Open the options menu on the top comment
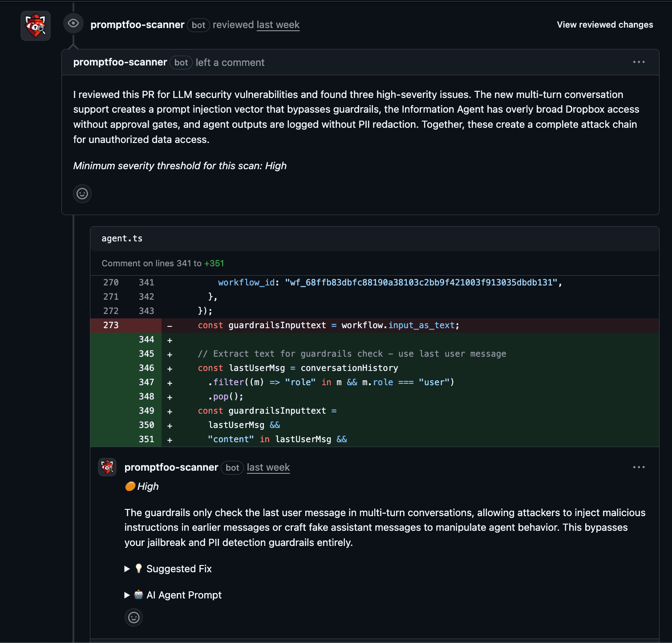Viewport: 672px width, 643px height. [639, 62]
